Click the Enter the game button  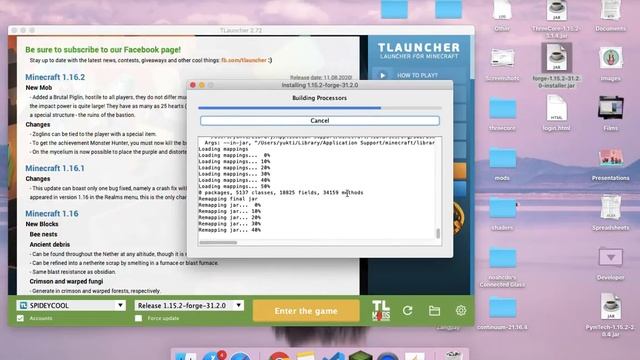tap(306, 311)
